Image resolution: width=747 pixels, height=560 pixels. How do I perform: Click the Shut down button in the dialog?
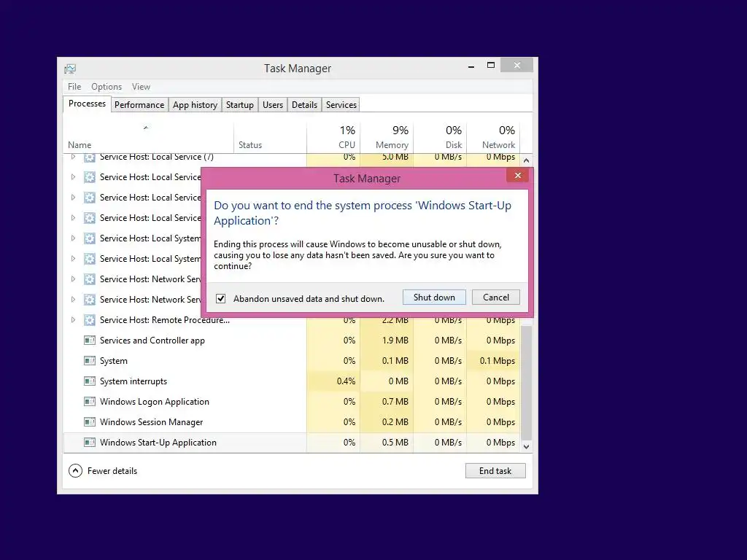pos(434,297)
